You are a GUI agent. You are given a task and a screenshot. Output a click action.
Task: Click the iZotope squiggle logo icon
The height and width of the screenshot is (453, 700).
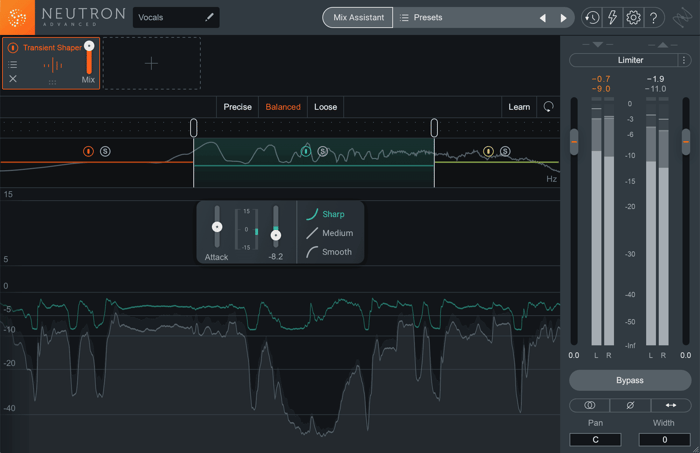[682, 18]
